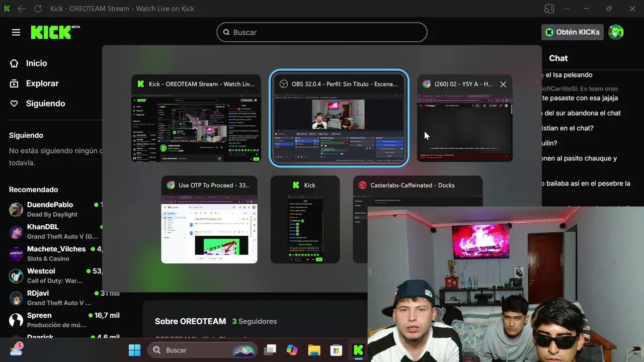Switch to the Chrome YSY A window thumbnail
644x362 pixels.
click(464, 118)
